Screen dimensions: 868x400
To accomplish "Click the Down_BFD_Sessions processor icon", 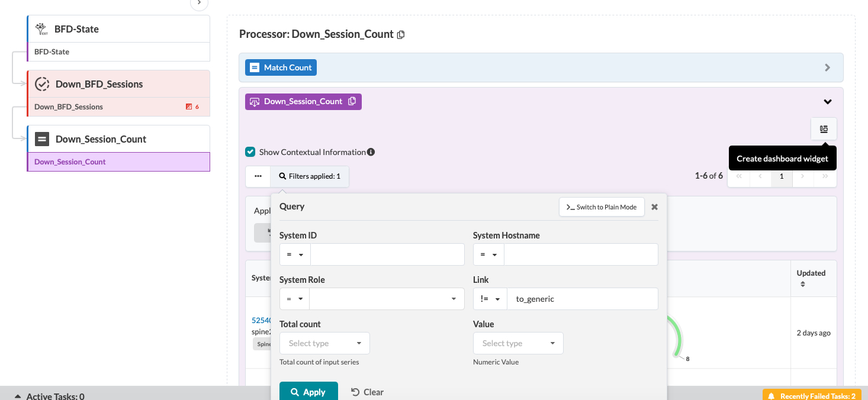I will tap(42, 84).
